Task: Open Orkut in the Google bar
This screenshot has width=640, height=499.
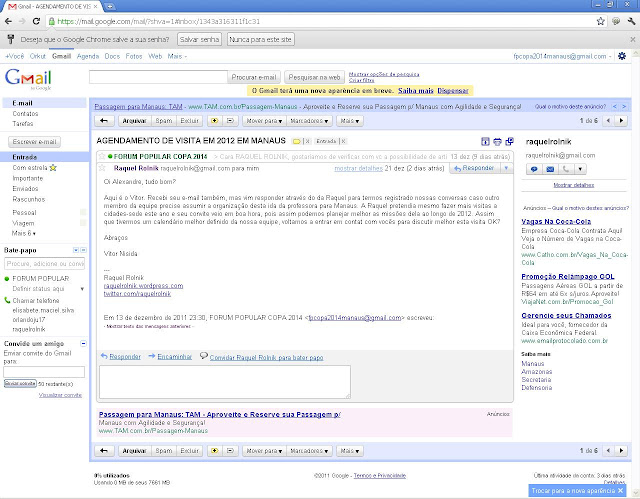Action: (38, 56)
